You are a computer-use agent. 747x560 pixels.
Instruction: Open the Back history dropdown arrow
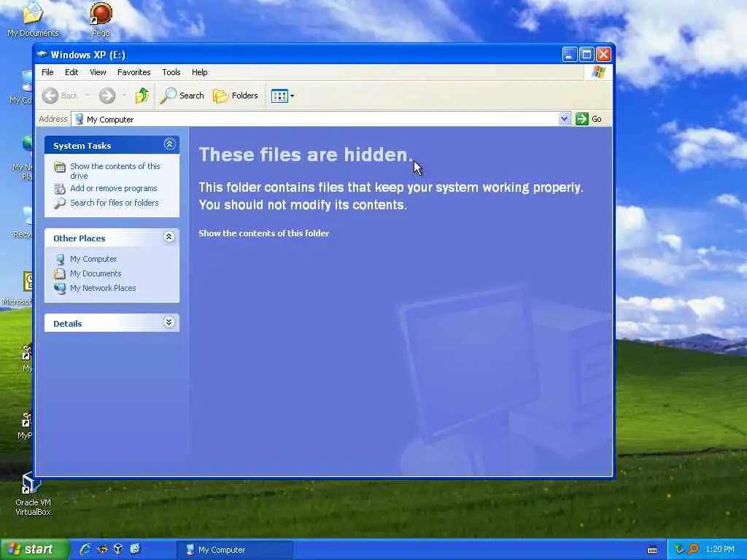[x=88, y=96]
